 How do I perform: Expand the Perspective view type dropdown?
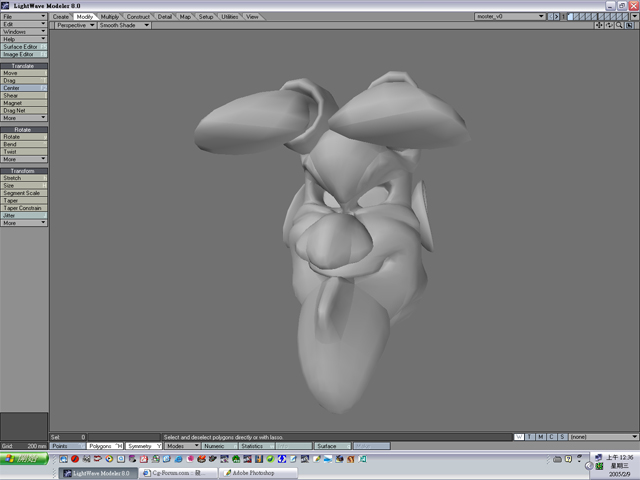coord(75,25)
